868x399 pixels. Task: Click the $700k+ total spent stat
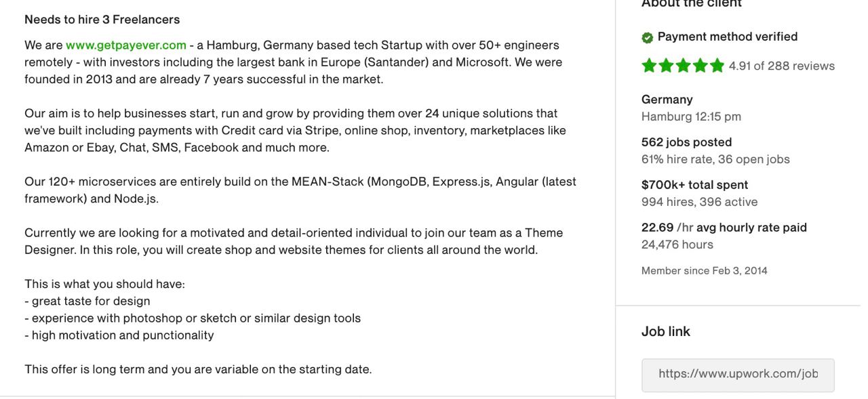click(x=695, y=185)
